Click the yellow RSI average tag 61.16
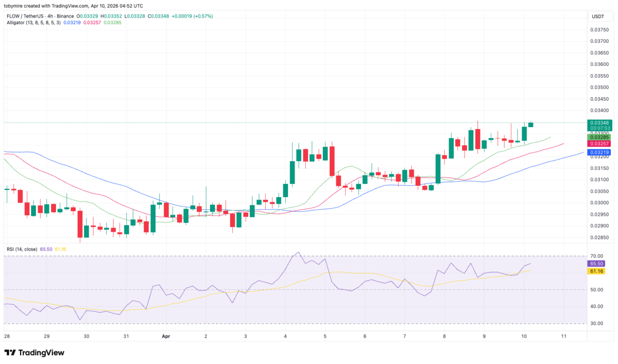Viewport: 618px width, 364px height. click(x=597, y=271)
